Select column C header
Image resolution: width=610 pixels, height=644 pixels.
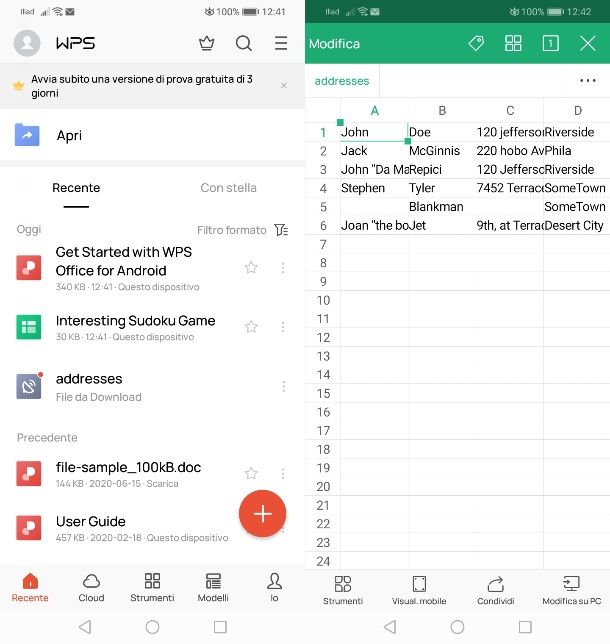coord(510,110)
